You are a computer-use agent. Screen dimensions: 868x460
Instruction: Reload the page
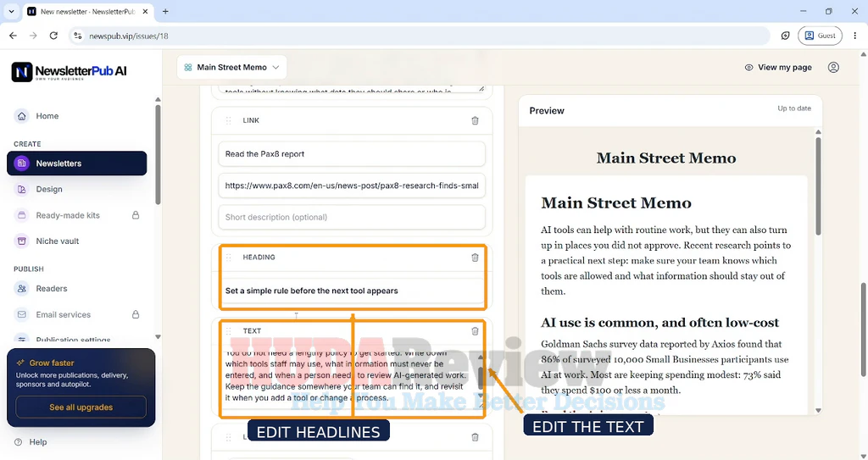[53, 36]
